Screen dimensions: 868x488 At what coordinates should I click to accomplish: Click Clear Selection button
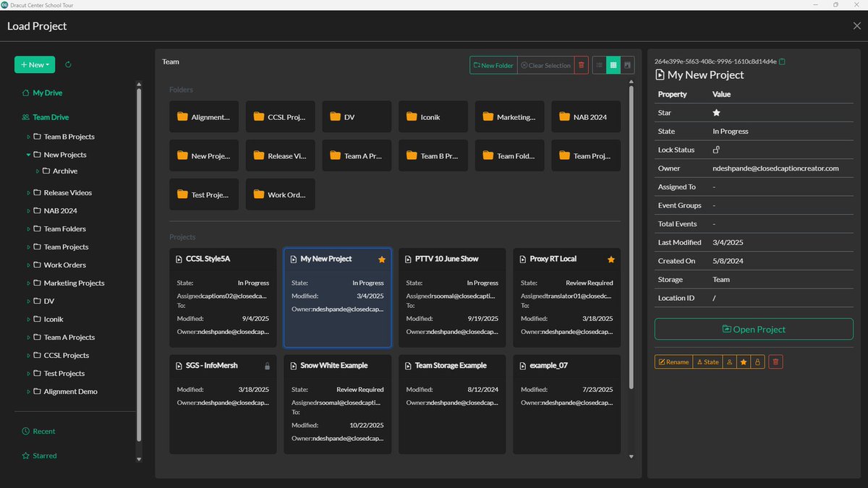coord(546,65)
